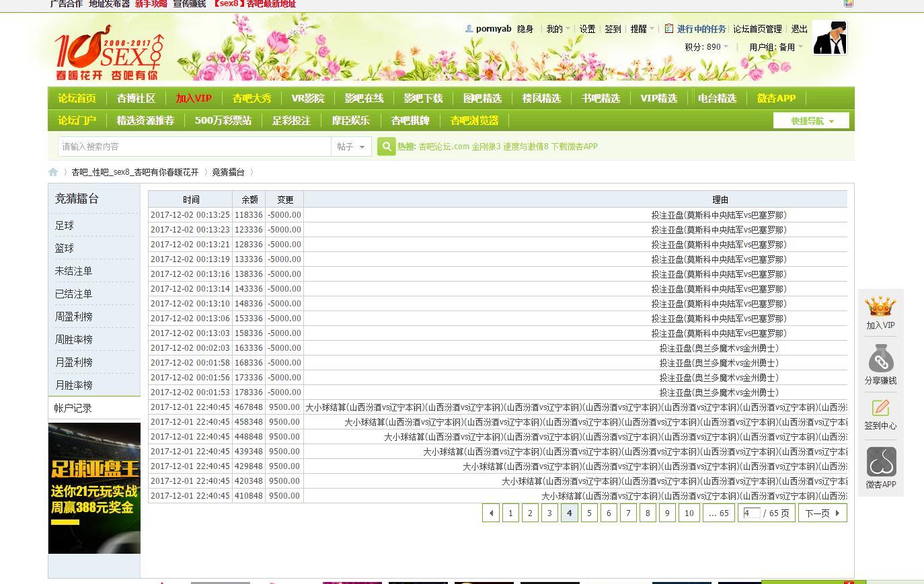This screenshot has width=924, height=584.
Task: Open 月胜率榜 in the sidebar
Action: point(74,386)
